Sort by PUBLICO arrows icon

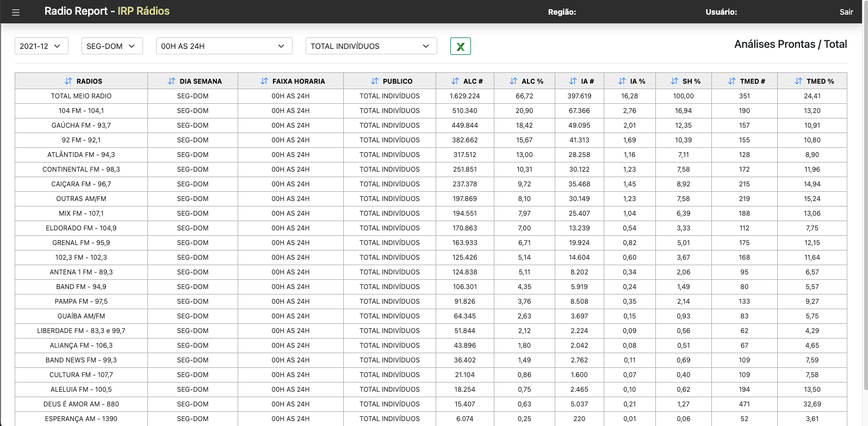(375, 81)
